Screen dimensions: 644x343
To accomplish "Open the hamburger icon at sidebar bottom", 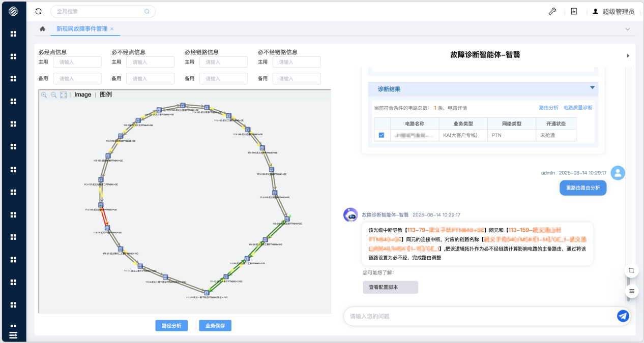I will pos(14,335).
